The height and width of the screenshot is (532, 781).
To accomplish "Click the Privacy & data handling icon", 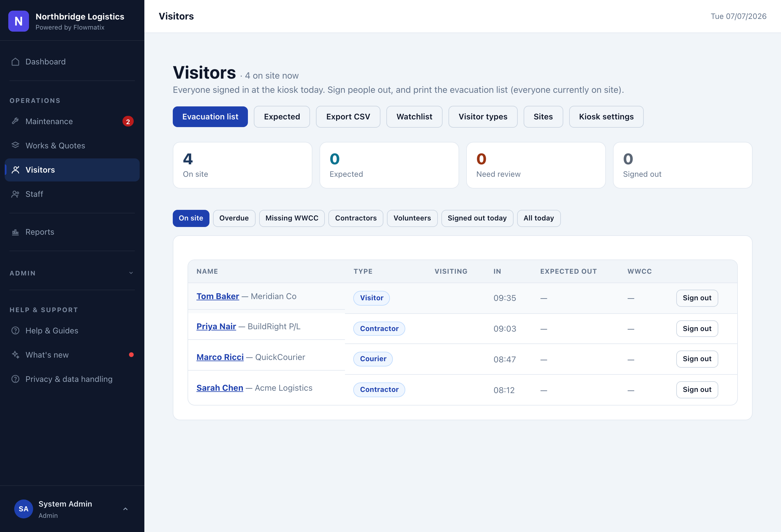I will point(15,379).
